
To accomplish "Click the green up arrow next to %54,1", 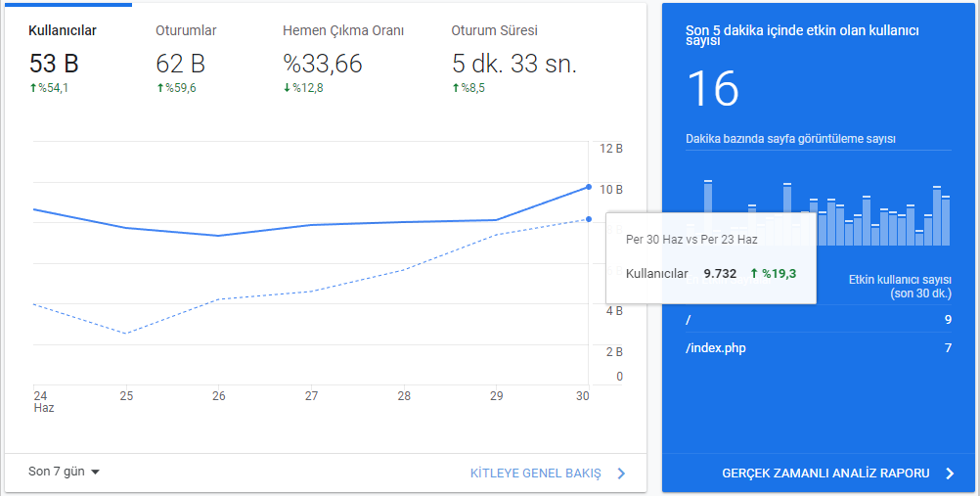I will (33, 88).
